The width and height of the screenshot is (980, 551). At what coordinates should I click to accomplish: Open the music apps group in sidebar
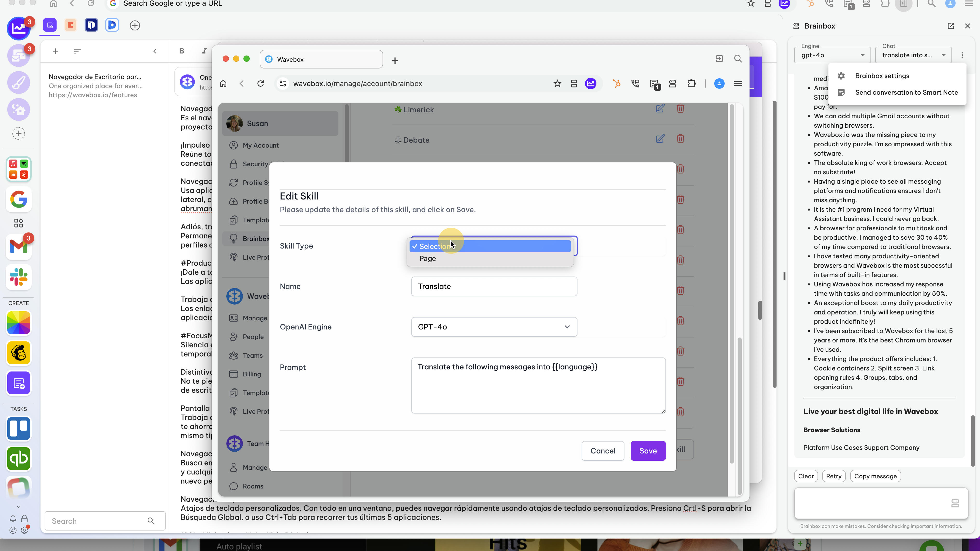coord(19,169)
